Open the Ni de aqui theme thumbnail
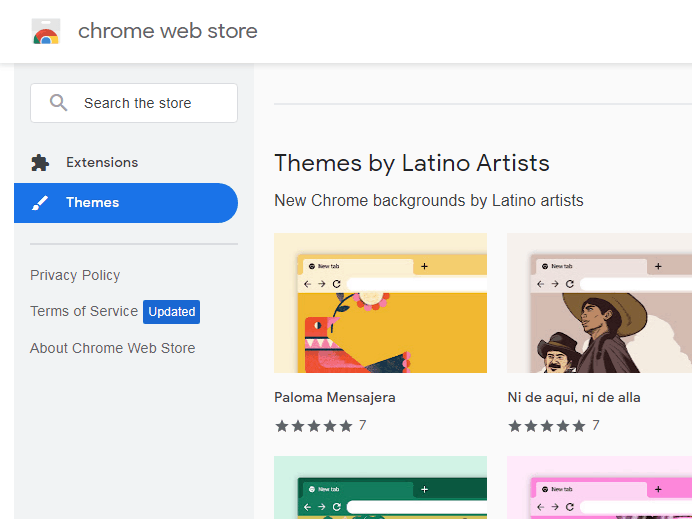The width and height of the screenshot is (692, 519). (x=599, y=303)
